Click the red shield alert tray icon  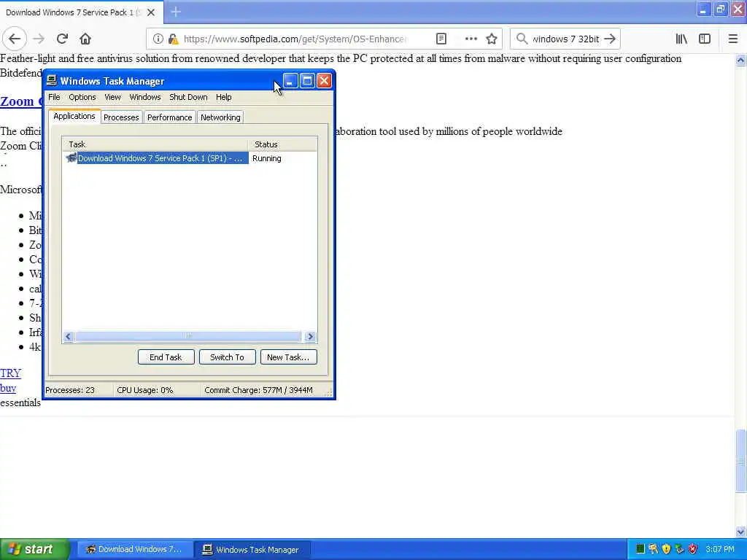point(693,549)
